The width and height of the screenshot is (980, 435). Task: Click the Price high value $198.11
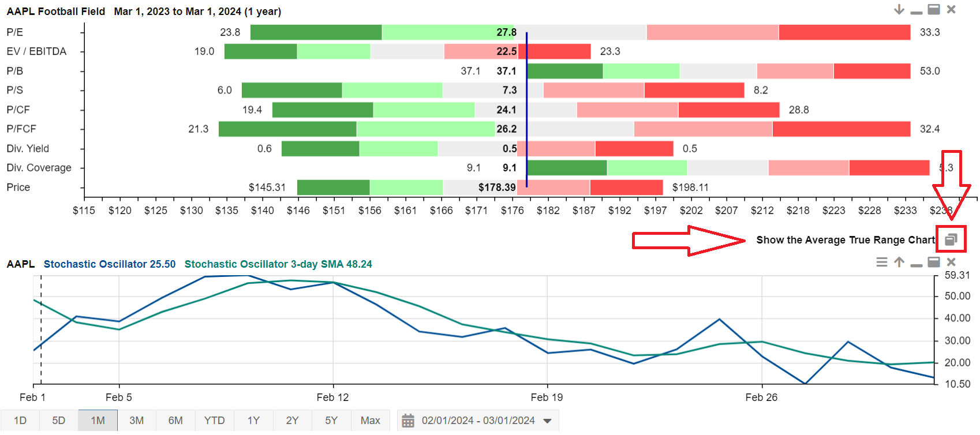(690, 187)
